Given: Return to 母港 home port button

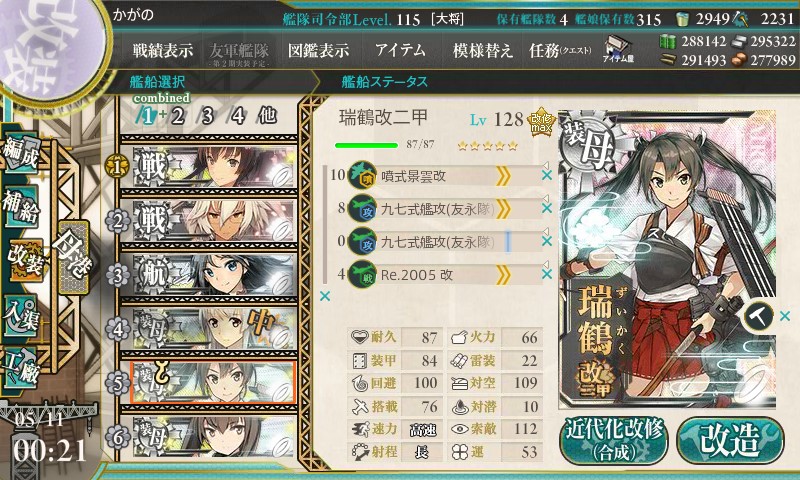Looking at the screenshot, I should (x=73, y=257).
